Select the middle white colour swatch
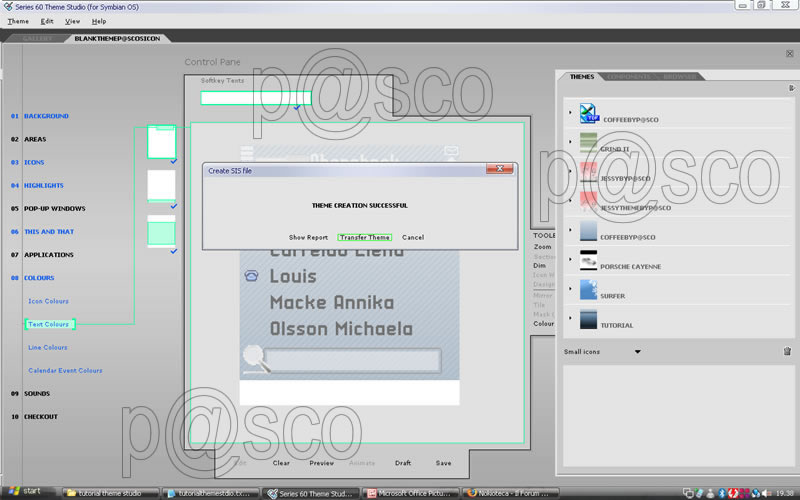The height and width of the screenshot is (500, 800). pyautogui.click(x=161, y=186)
